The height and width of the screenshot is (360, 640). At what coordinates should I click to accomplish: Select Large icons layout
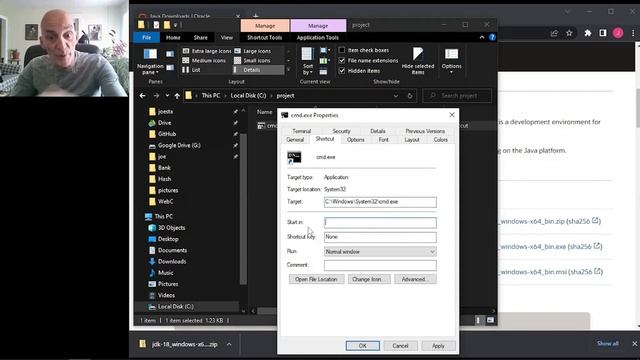pos(253,51)
